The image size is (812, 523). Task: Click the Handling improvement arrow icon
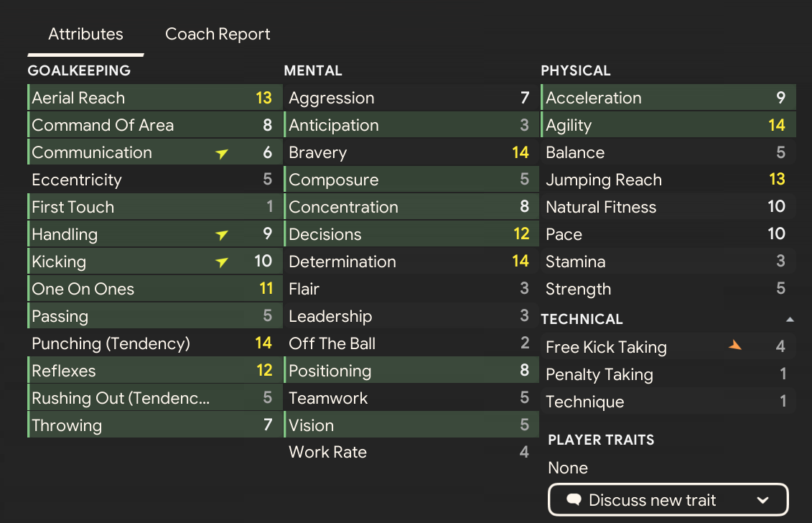222,235
